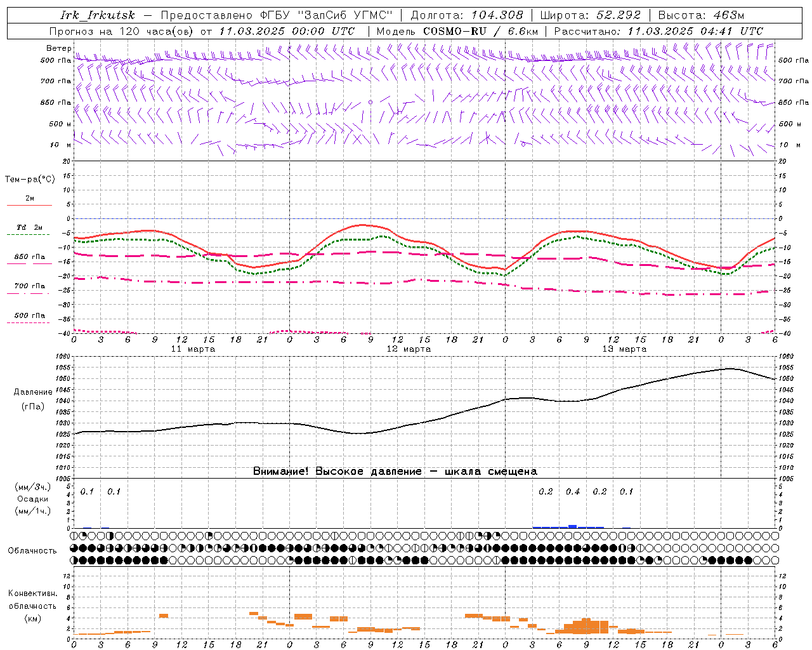
Task: Click the "(км)" unit under convective cloud label
Action: pyautogui.click(x=32, y=618)
